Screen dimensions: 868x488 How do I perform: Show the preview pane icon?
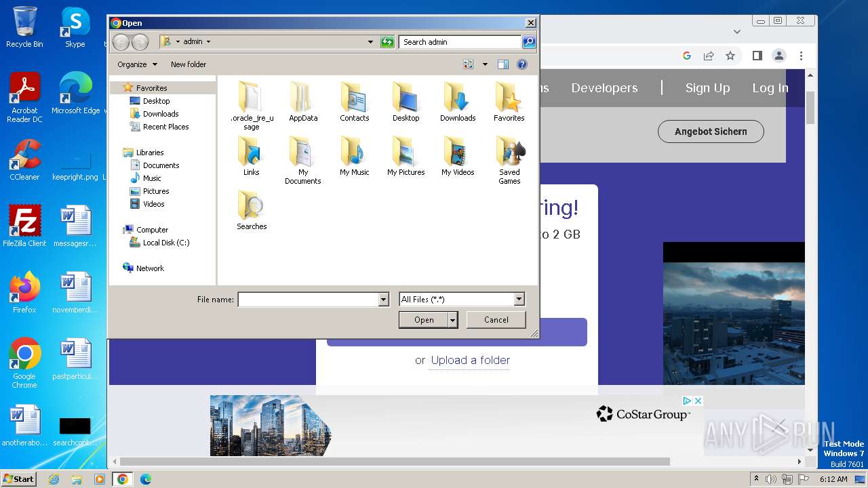point(503,64)
